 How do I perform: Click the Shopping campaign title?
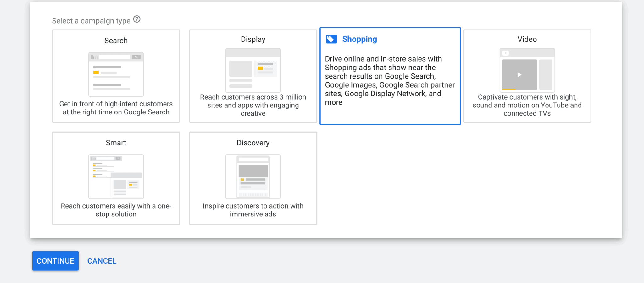pyautogui.click(x=360, y=39)
